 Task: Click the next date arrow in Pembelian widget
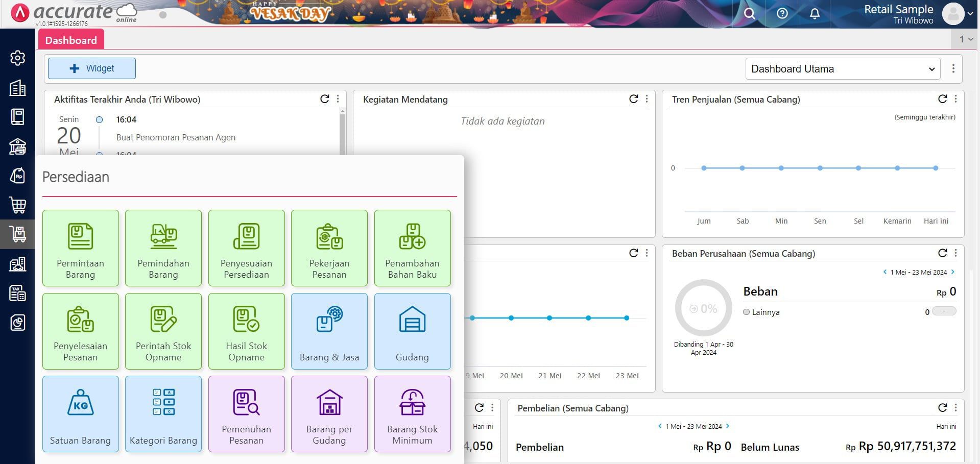pyautogui.click(x=728, y=426)
